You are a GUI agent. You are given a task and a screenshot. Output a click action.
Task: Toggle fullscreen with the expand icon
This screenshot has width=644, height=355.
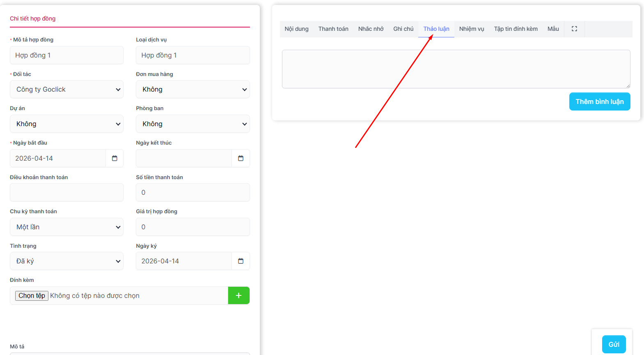click(574, 29)
